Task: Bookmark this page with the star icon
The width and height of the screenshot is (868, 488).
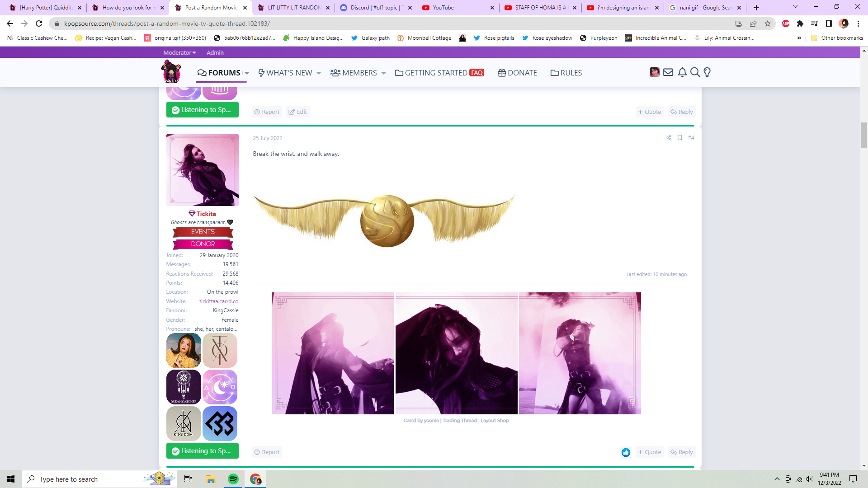Action: pos(768,23)
